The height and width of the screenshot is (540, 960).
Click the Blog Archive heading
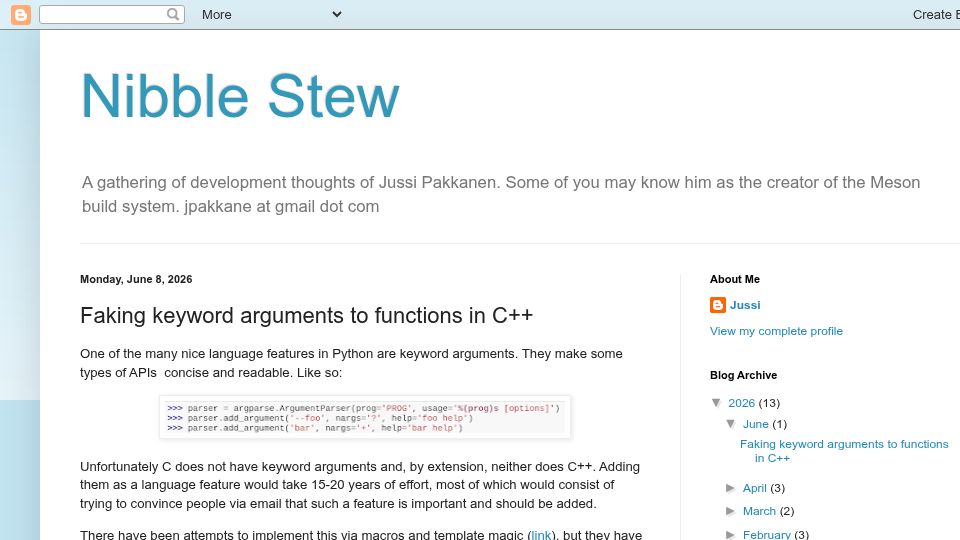[x=743, y=375]
